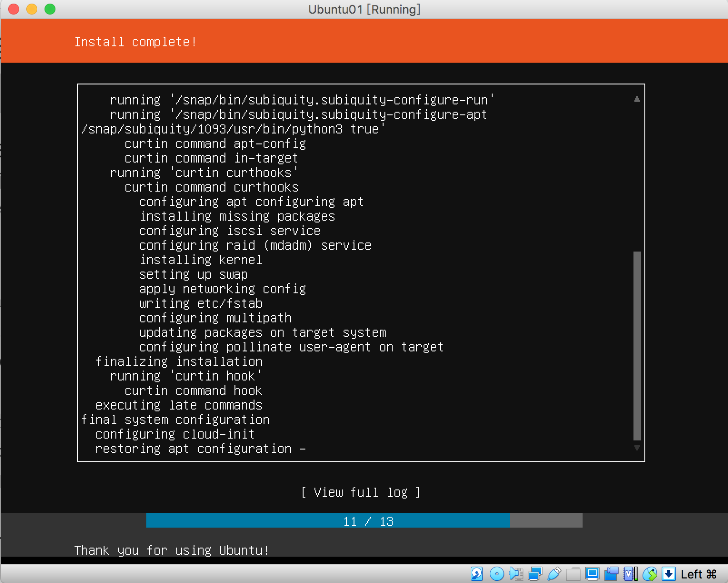The image size is (728, 583).
Task: Click the 'setting up swap' log line
Action: coord(194,274)
